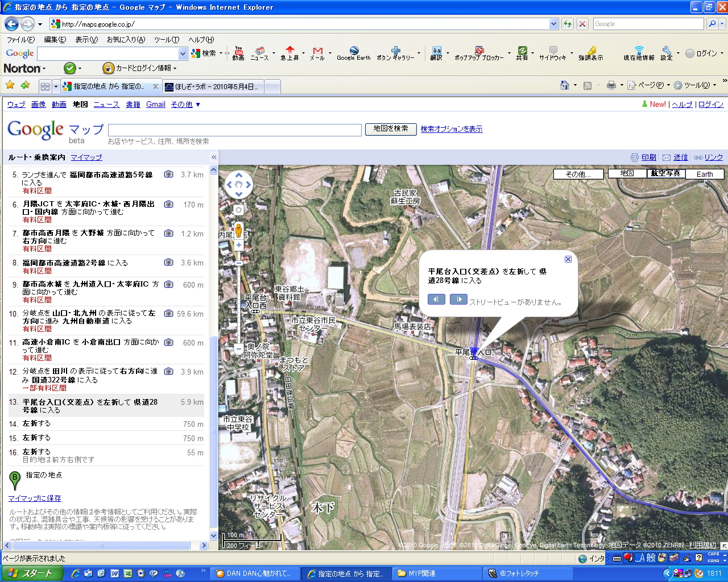Image resolution: width=728 pixels, height=582 pixels.
Task: Close the map info bubble
Action: [x=568, y=259]
